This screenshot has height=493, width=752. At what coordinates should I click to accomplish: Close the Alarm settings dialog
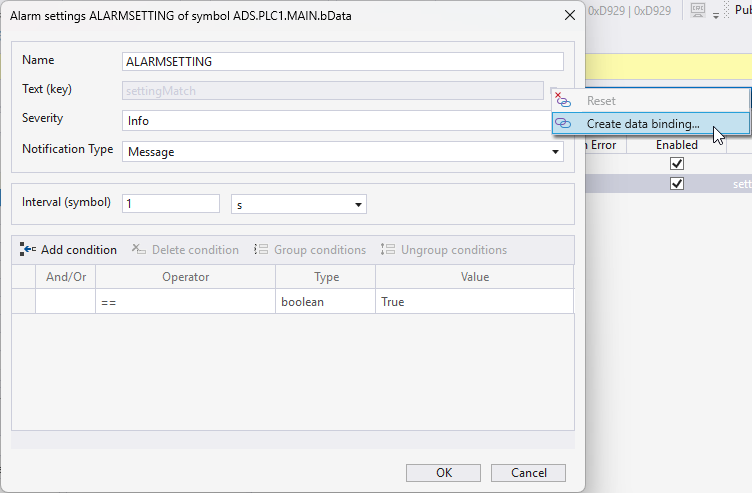570,15
